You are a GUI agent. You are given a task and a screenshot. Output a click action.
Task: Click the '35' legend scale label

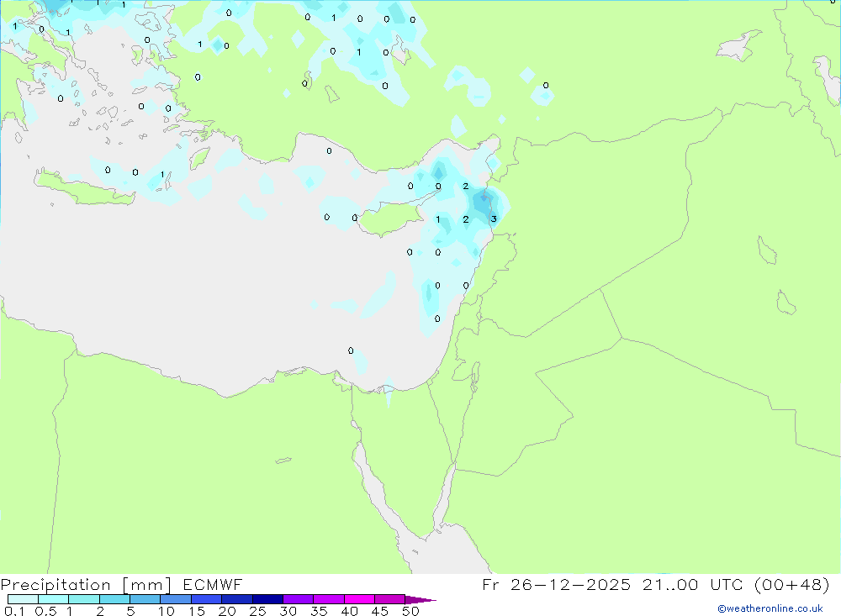(319, 611)
